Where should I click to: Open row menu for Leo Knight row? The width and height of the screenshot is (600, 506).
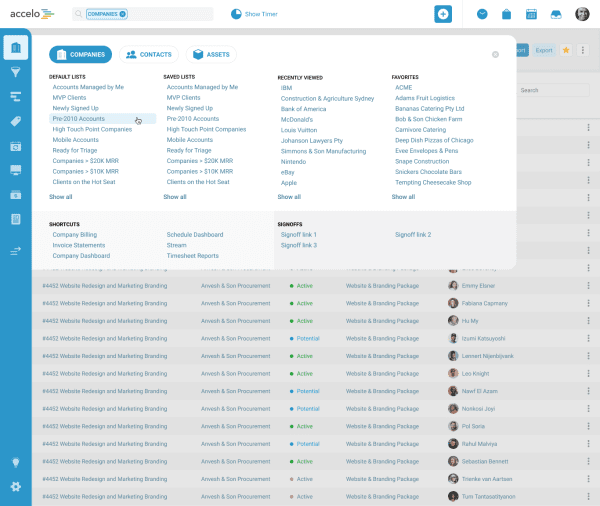coord(588,374)
